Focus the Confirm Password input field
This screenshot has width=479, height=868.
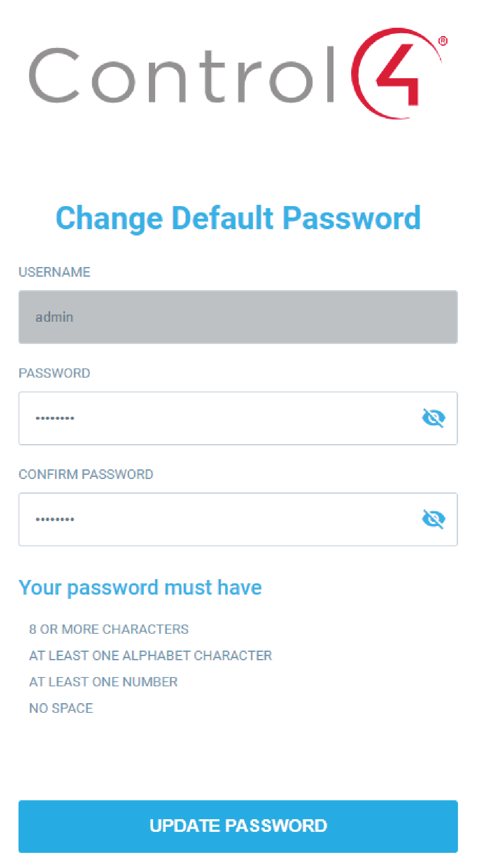coord(238,519)
